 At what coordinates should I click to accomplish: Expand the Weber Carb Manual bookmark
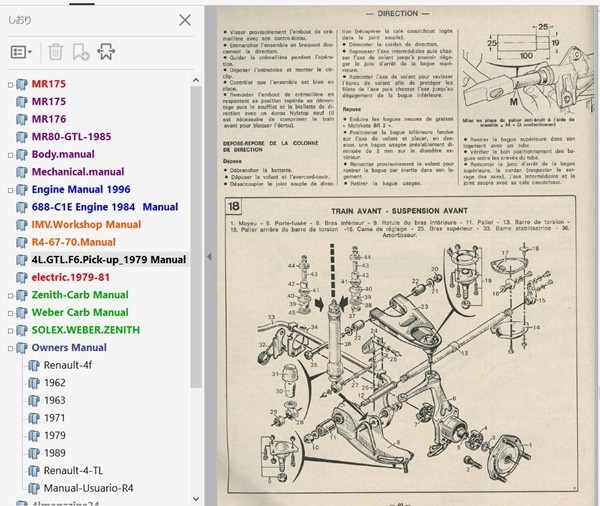(10, 313)
